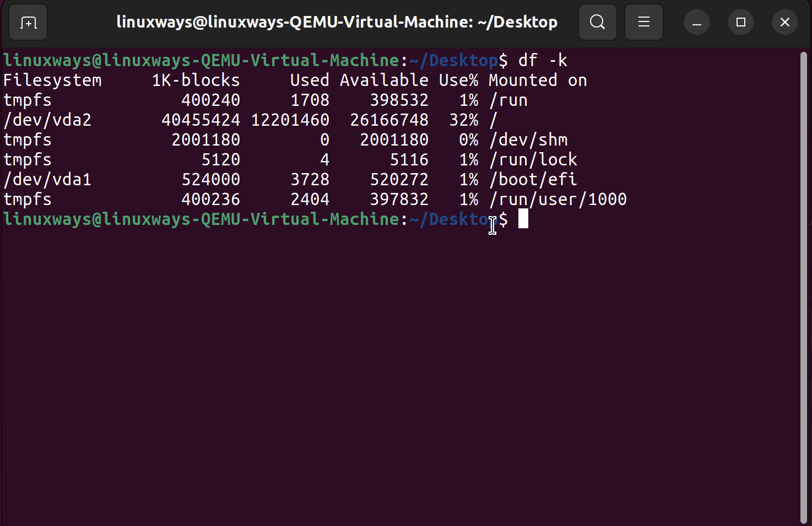Maximize the terminal window
812x526 pixels.
click(x=740, y=23)
